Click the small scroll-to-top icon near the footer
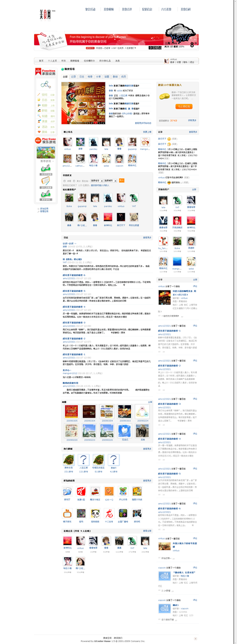This screenshot has width=237, height=644. click(x=195, y=639)
